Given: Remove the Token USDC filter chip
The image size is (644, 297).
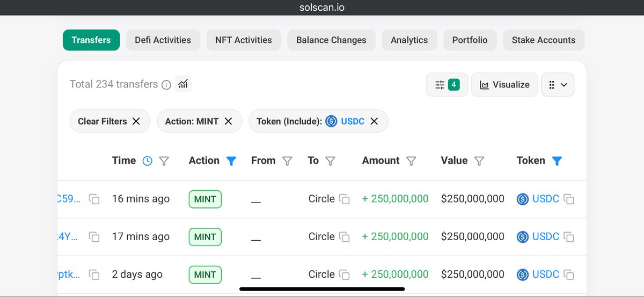Looking at the screenshot, I should 374,121.
